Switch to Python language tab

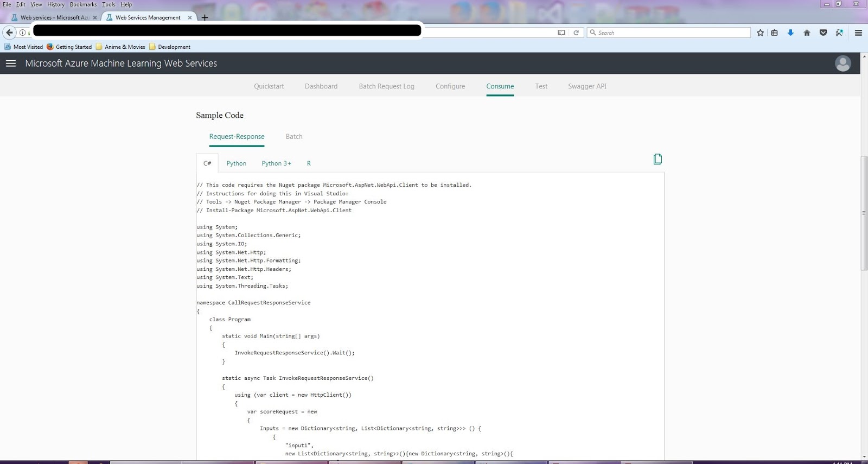coord(236,163)
